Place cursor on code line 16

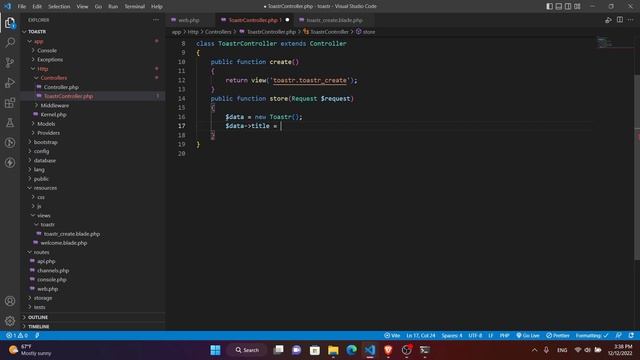click(264, 117)
